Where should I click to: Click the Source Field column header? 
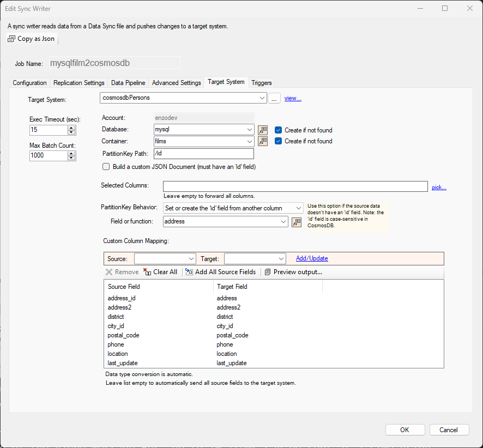pos(159,287)
